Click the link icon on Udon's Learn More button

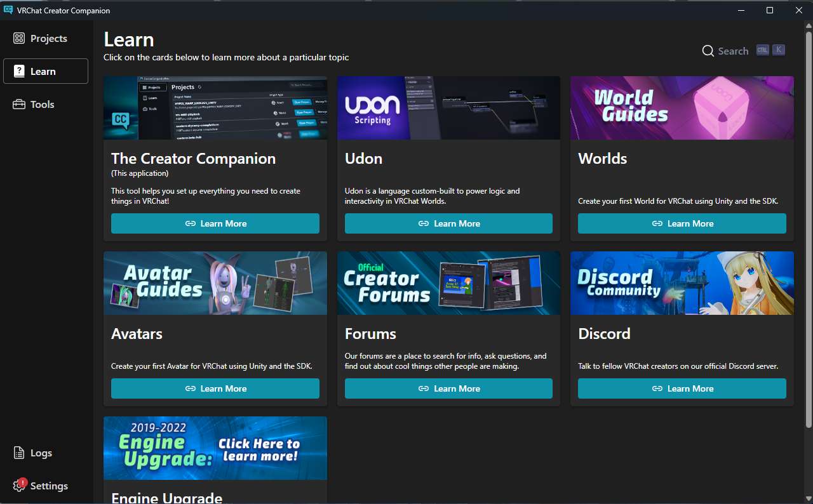coord(424,223)
